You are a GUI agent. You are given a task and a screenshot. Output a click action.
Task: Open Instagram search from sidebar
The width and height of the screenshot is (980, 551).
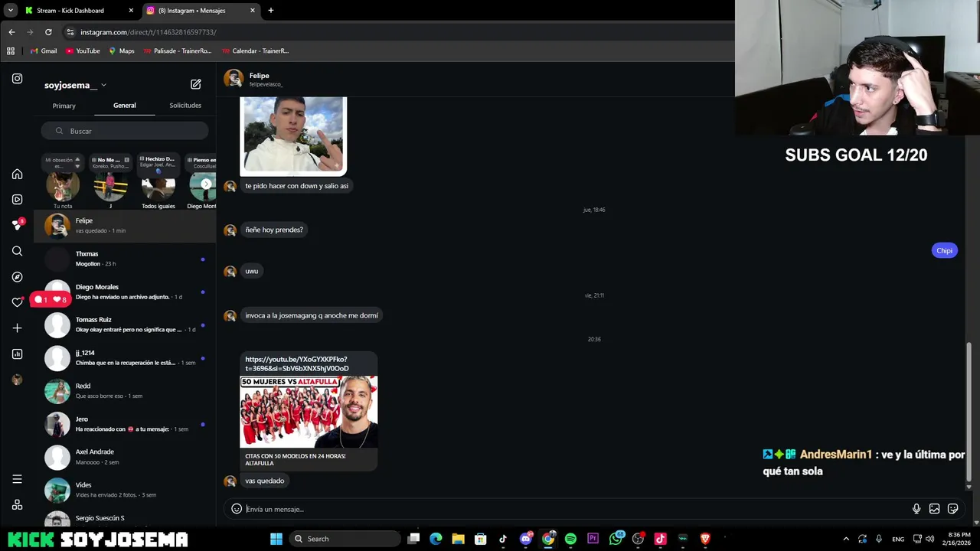pyautogui.click(x=17, y=251)
